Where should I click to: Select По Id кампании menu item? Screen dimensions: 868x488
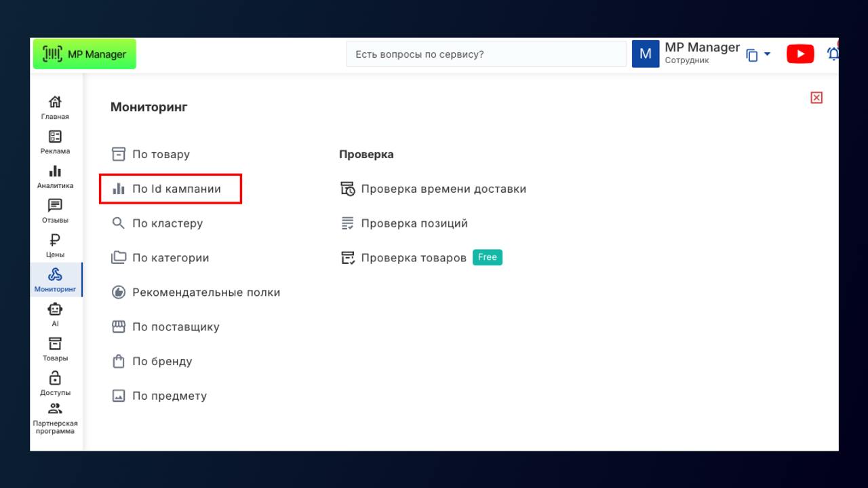(x=176, y=189)
